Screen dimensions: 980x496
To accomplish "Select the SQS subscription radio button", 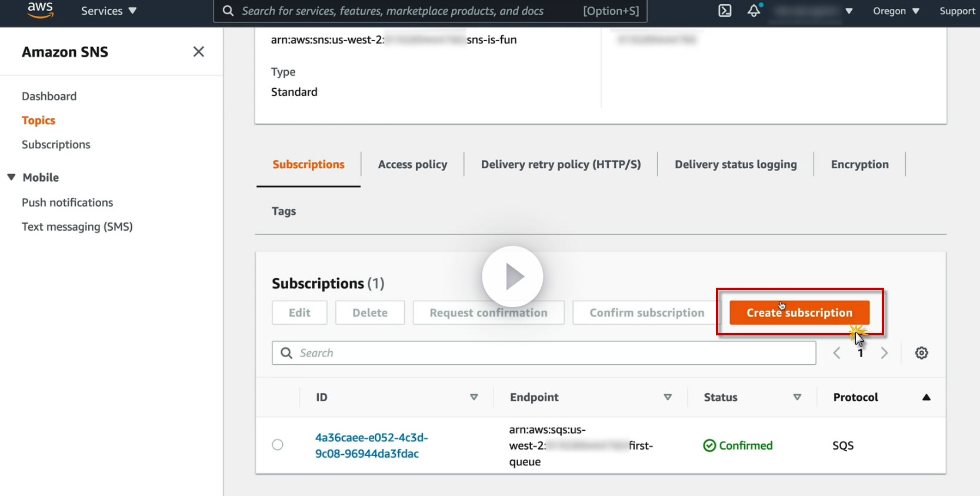I will 278,445.
